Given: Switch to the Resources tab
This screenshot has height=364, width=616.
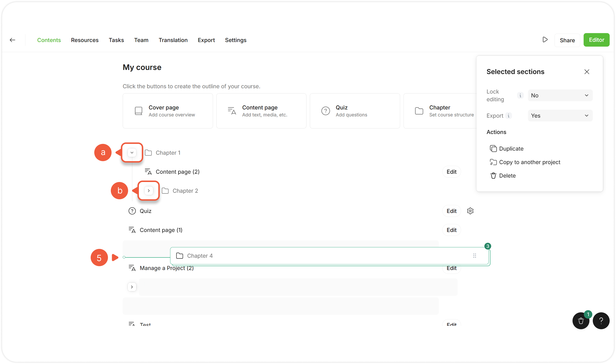Looking at the screenshot, I should 85,40.
